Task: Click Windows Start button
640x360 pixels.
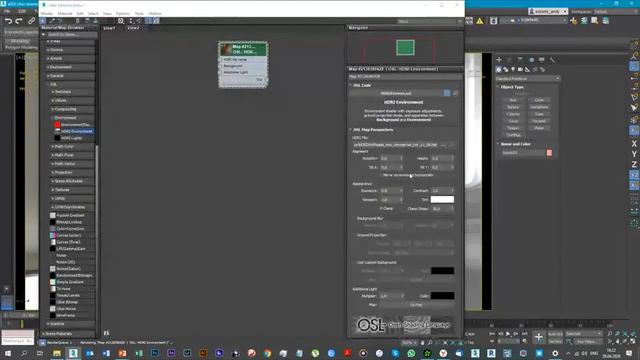Action: tap(8, 353)
